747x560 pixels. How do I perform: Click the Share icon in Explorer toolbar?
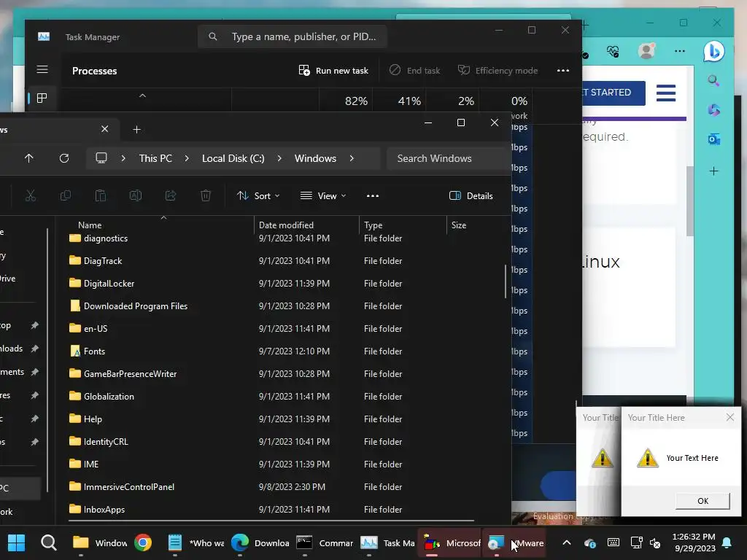(171, 195)
